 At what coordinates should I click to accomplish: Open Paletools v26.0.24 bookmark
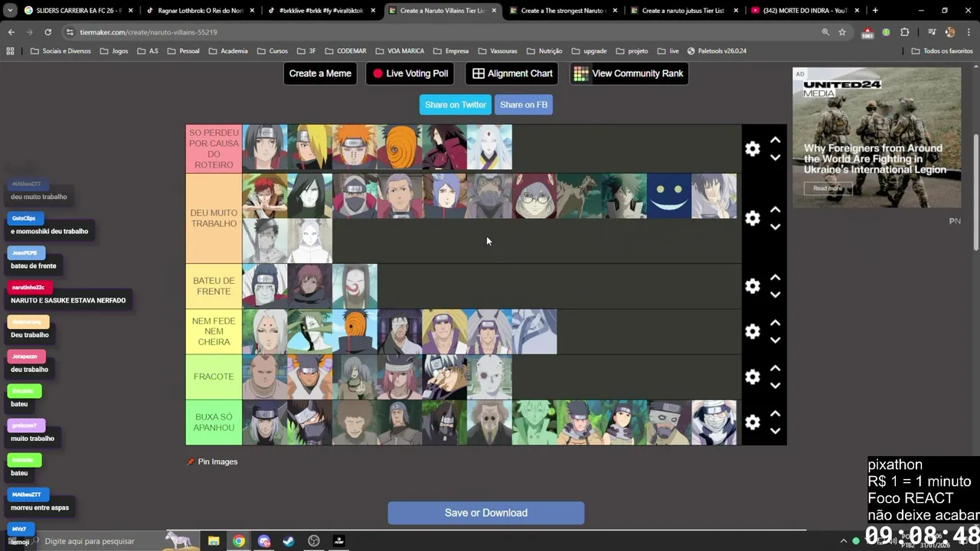point(717,51)
